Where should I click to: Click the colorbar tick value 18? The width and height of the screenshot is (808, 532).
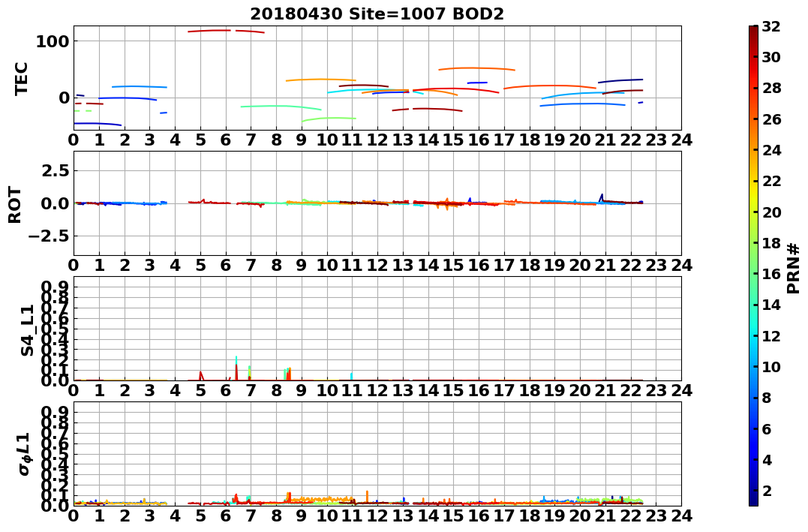click(771, 243)
